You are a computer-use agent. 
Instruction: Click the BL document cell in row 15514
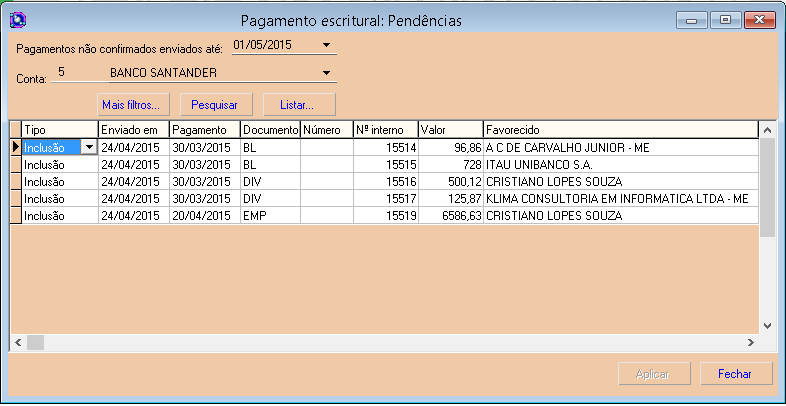tap(270, 147)
